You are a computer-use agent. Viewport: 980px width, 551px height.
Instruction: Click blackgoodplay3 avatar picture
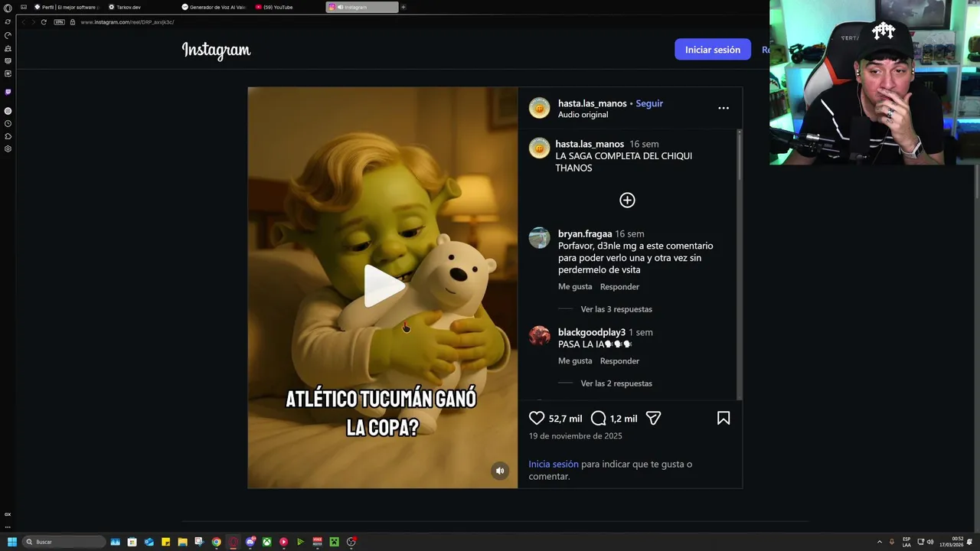point(540,336)
